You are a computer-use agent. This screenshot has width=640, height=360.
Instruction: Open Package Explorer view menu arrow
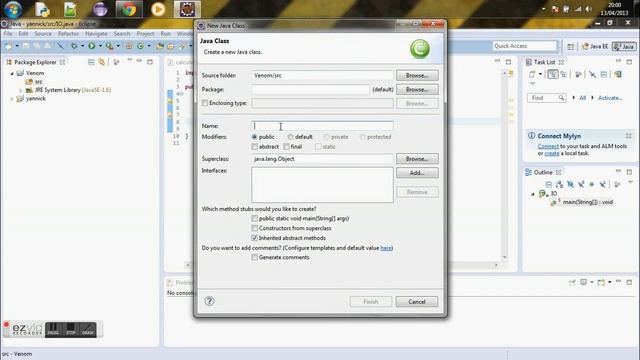pyautogui.click(x=130, y=61)
